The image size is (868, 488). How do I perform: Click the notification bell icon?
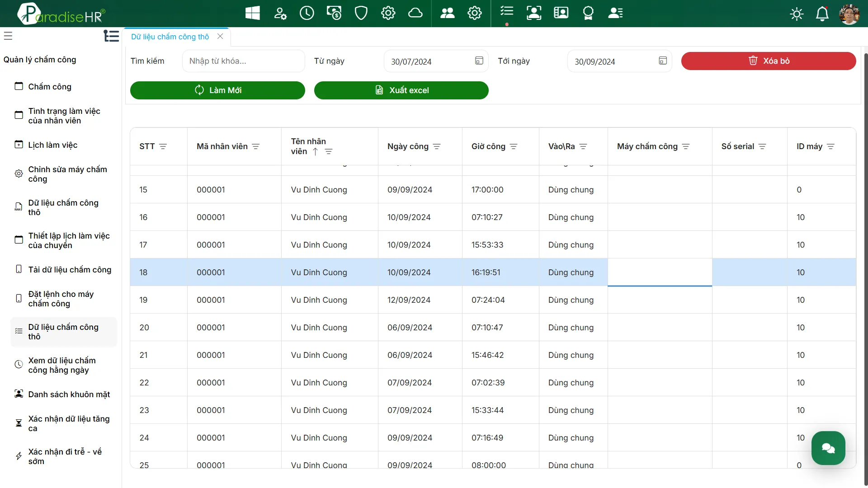(x=822, y=14)
